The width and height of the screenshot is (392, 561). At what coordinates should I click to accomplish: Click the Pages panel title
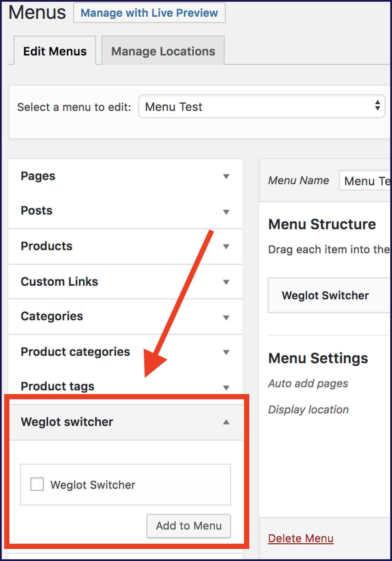(x=38, y=176)
